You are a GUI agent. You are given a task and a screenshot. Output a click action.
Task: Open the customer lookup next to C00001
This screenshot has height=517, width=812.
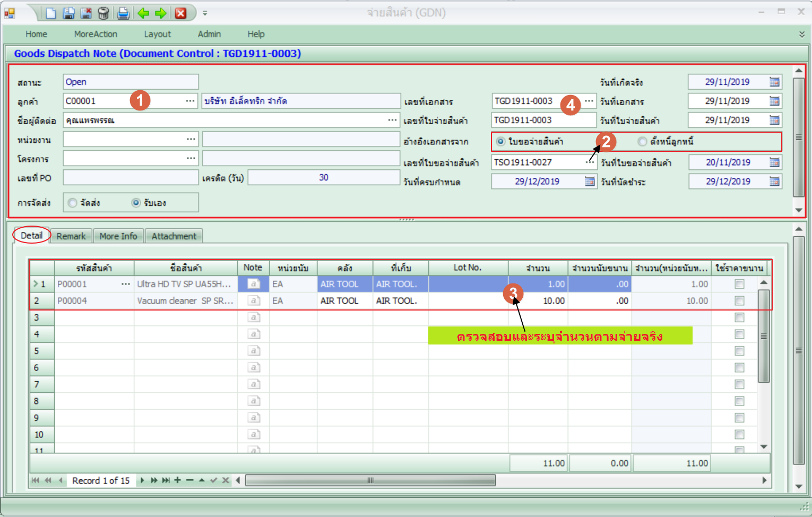click(x=190, y=101)
